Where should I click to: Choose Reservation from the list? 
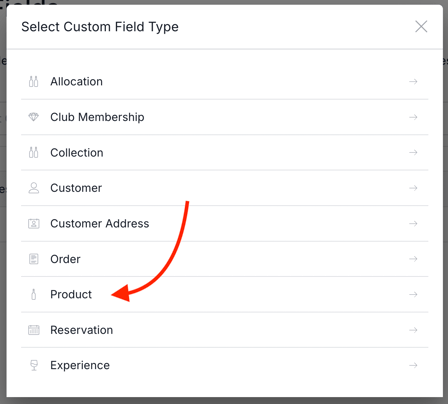point(224,330)
